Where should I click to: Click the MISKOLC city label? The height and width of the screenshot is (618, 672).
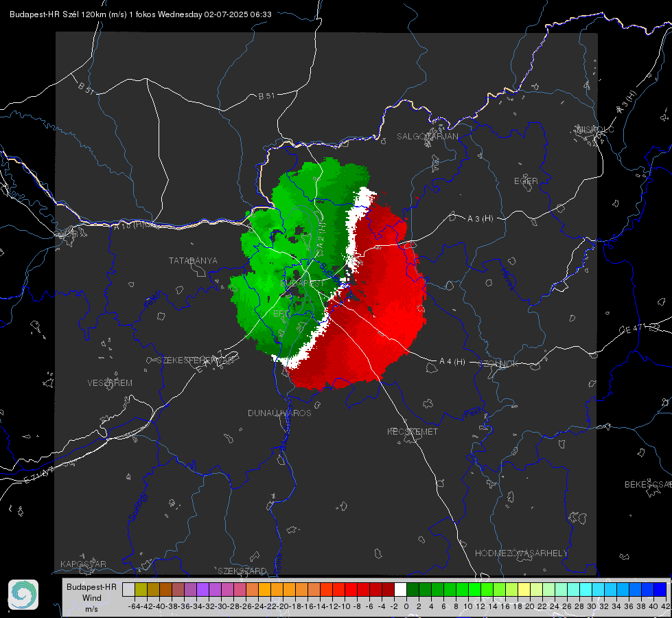(x=595, y=129)
